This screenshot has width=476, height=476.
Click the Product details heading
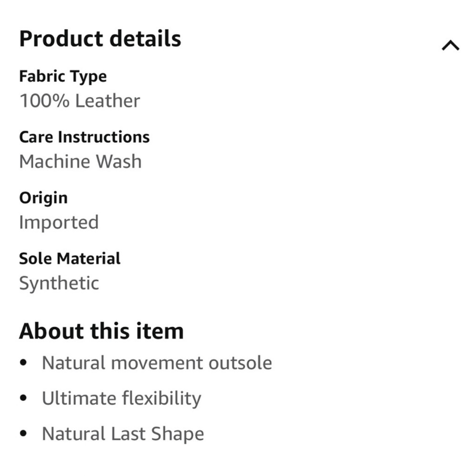click(x=100, y=39)
